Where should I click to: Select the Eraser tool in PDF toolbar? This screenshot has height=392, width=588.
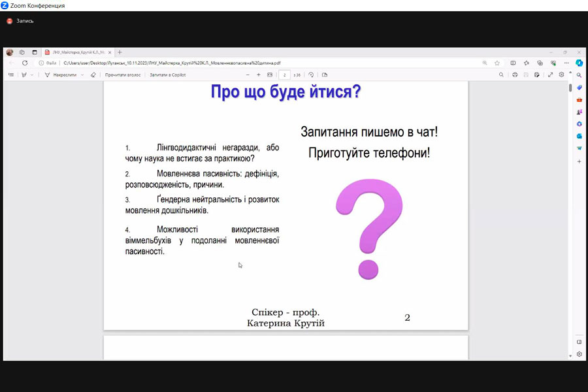click(x=93, y=75)
